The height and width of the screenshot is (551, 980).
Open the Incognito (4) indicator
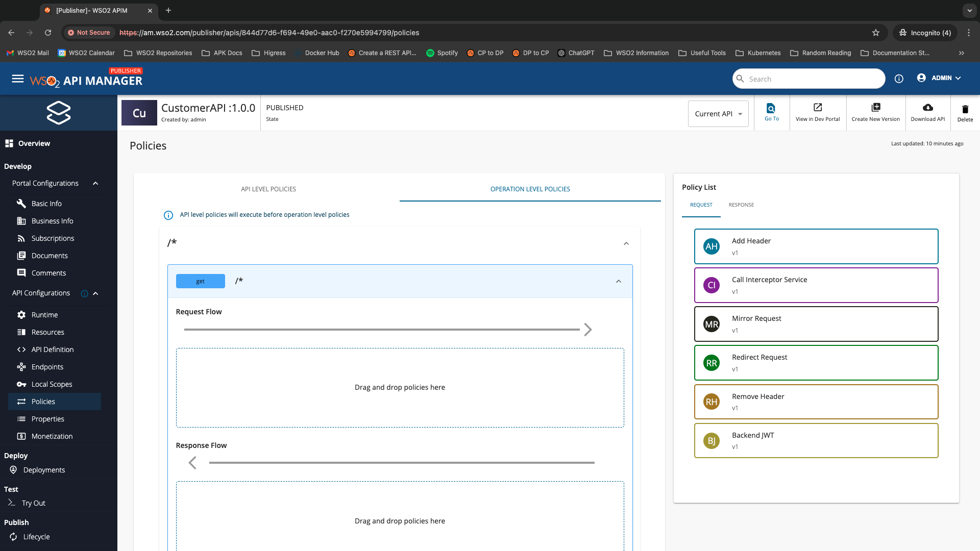coord(925,33)
